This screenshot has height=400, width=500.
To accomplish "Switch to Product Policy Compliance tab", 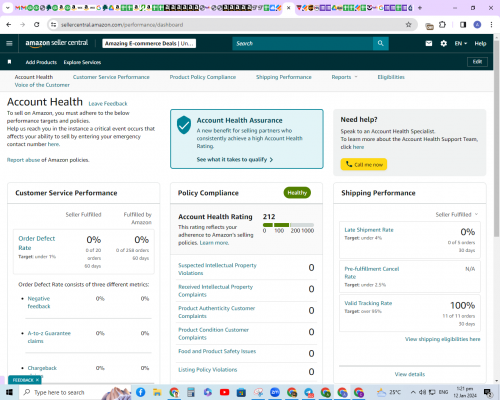I will pyautogui.click(x=203, y=77).
